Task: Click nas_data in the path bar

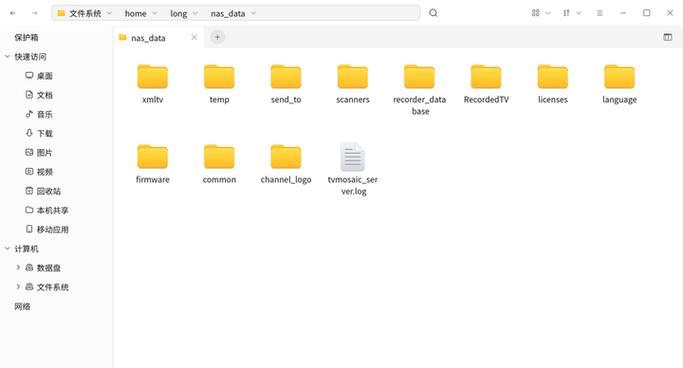Action: coord(228,14)
